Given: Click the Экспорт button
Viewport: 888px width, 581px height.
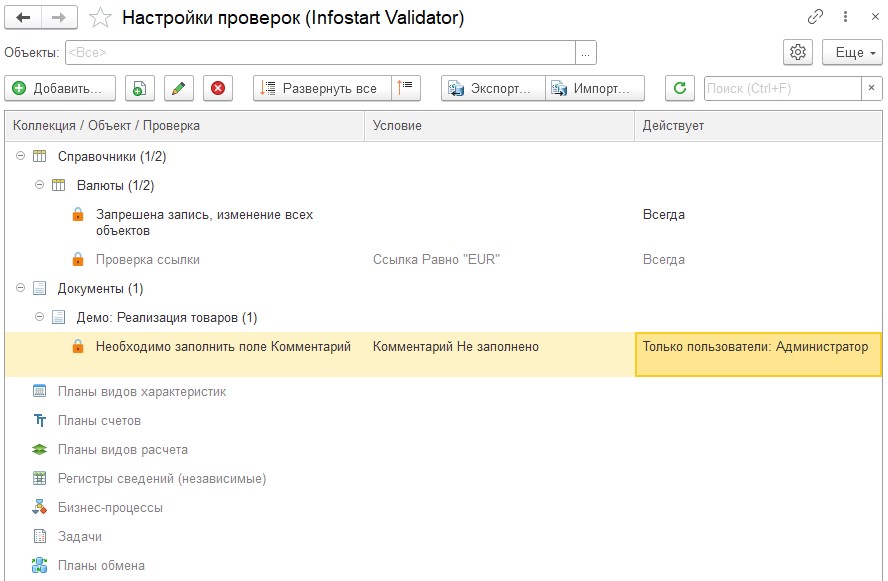Looking at the screenshot, I should (493, 89).
